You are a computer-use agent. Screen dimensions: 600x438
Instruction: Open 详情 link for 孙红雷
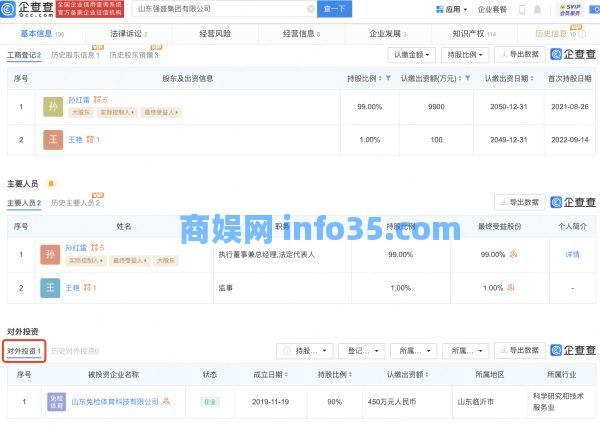click(x=572, y=255)
